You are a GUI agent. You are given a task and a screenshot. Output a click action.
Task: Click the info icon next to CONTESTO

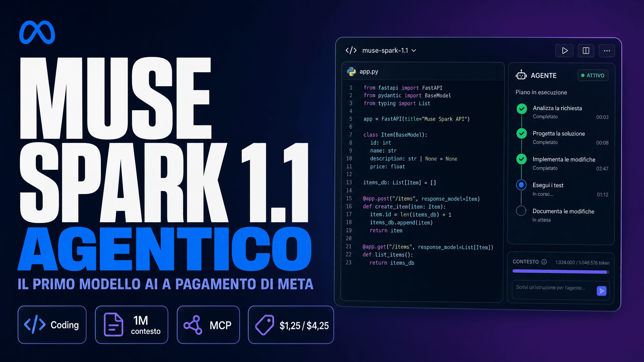coord(544,262)
